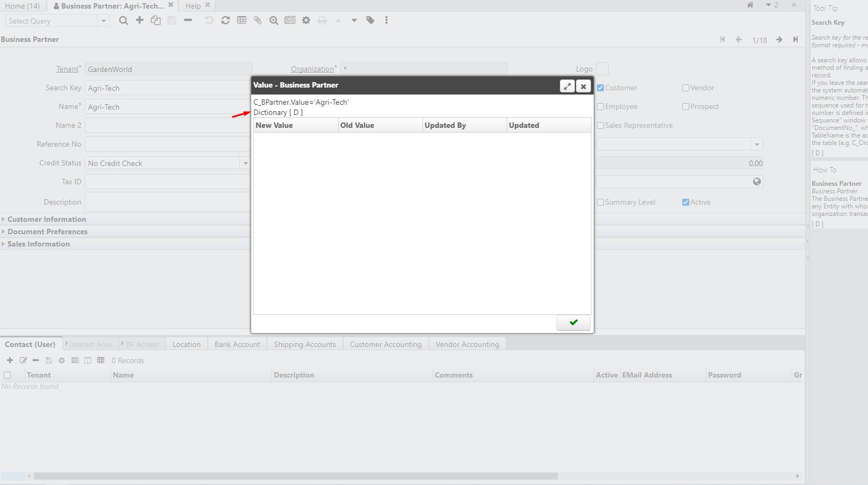Click the green checkmark OK button
The height and width of the screenshot is (485, 868).
coord(573,322)
